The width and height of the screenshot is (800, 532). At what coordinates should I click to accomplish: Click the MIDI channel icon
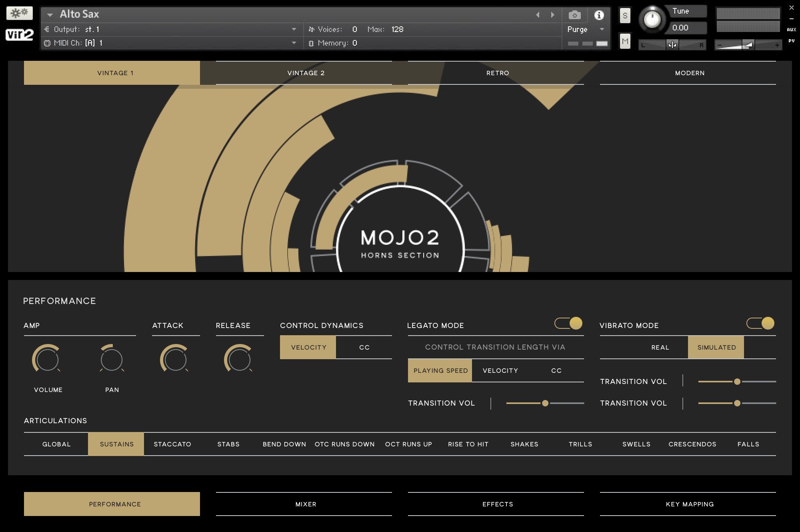[47, 43]
